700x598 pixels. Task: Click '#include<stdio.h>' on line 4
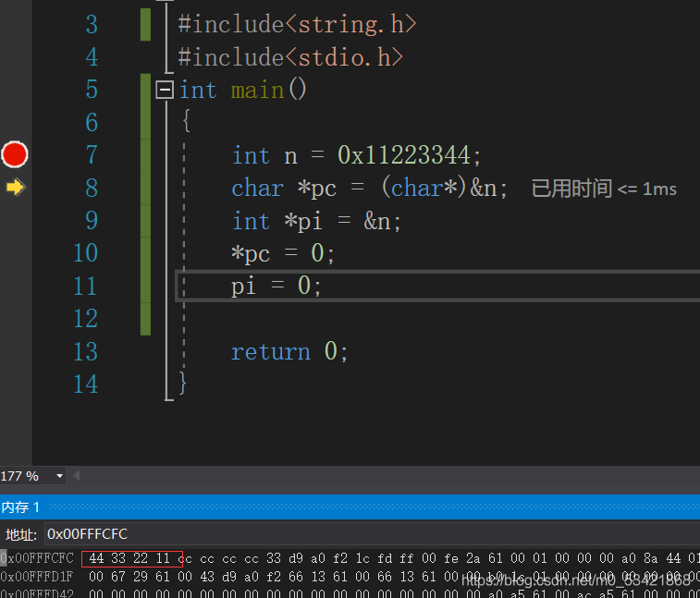coord(290,57)
